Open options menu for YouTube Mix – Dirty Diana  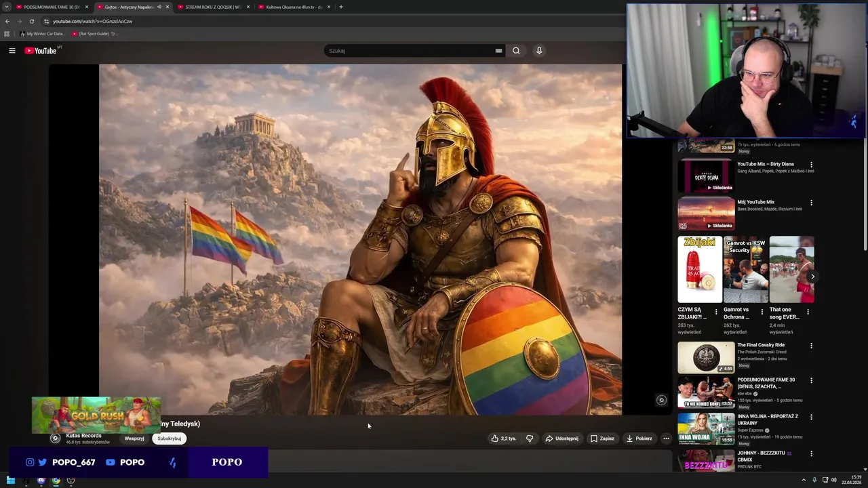(x=811, y=165)
